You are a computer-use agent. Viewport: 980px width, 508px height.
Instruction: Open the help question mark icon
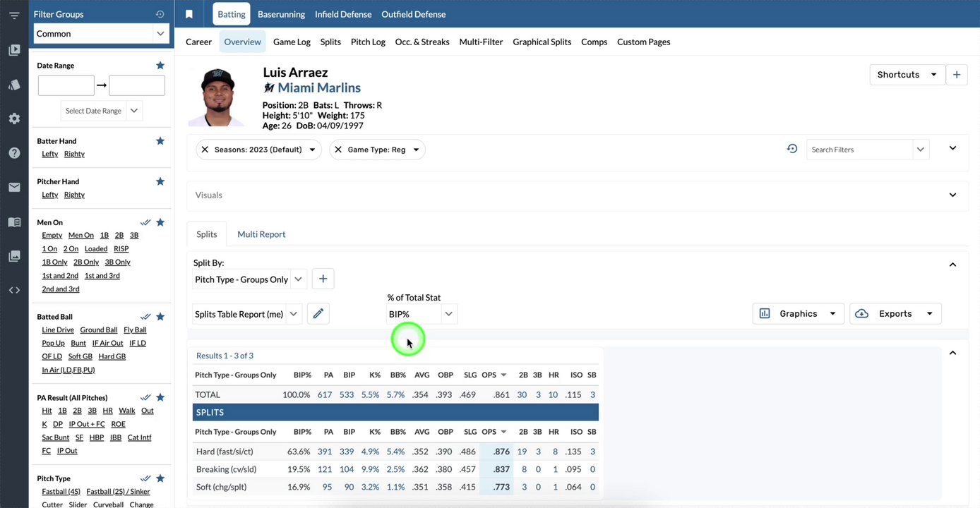(14, 153)
